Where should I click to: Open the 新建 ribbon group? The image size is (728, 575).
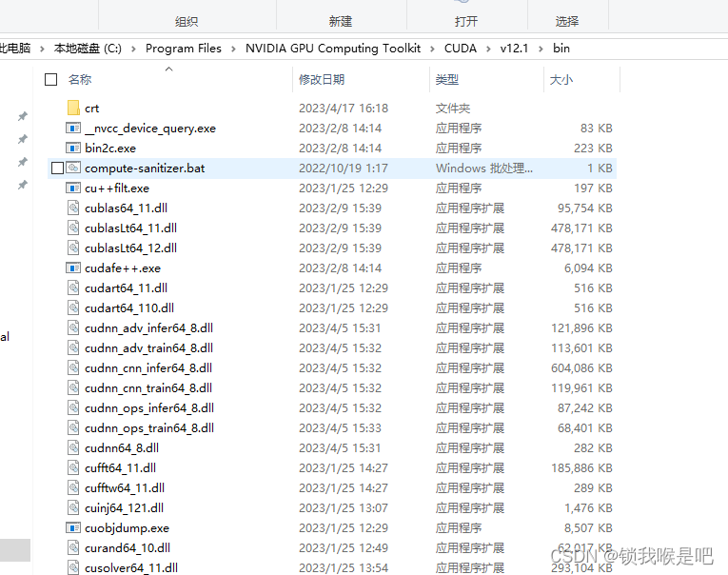[341, 21]
